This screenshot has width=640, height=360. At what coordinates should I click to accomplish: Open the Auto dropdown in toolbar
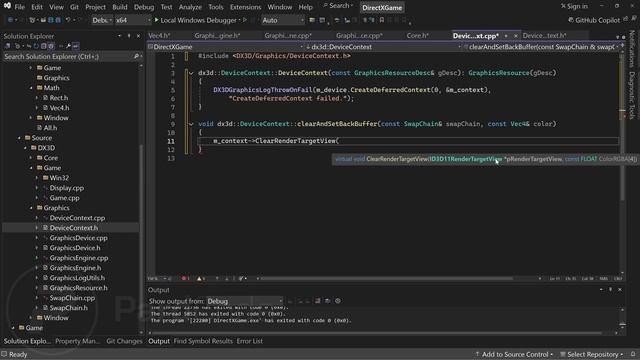283,20
